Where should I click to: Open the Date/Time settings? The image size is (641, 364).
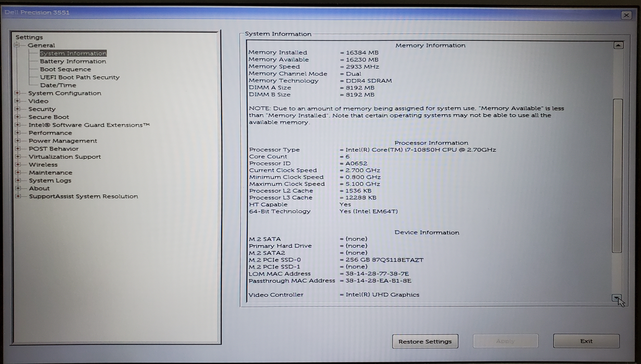pyautogui.click(x=58, y=85)
